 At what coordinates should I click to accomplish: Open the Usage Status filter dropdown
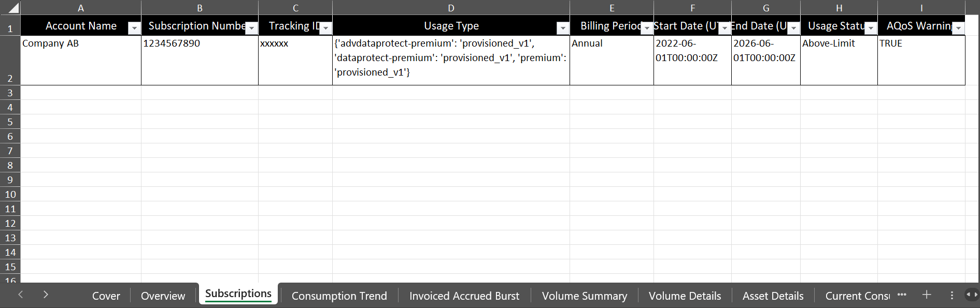point(871,28)
